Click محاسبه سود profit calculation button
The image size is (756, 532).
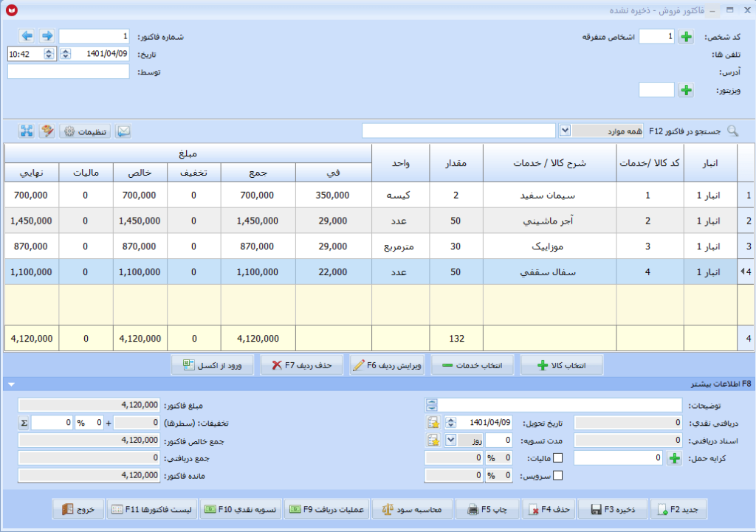click(412, 509)
